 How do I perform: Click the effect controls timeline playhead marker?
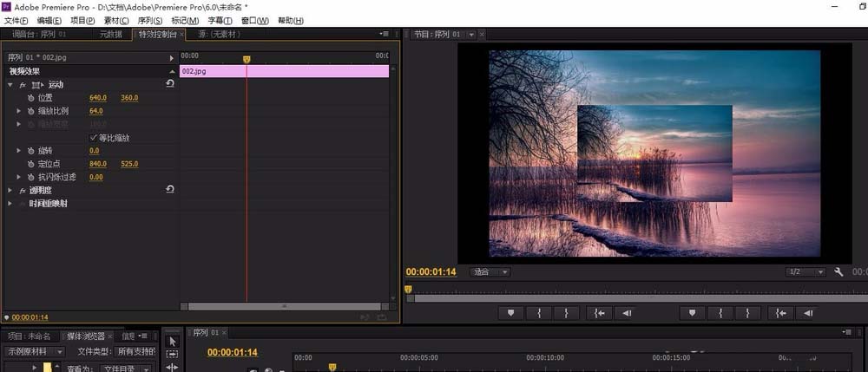247,59
